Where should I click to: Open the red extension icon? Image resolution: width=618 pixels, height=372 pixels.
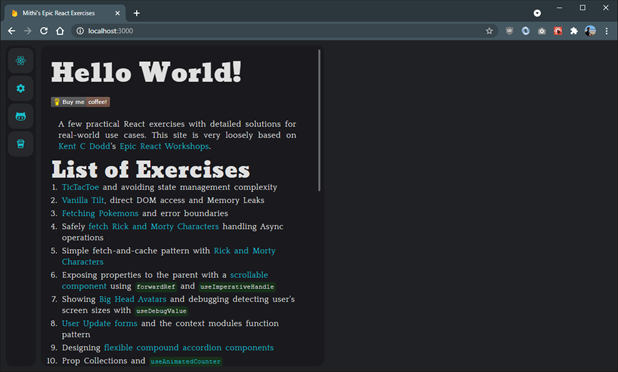click(x=558, y=31)
